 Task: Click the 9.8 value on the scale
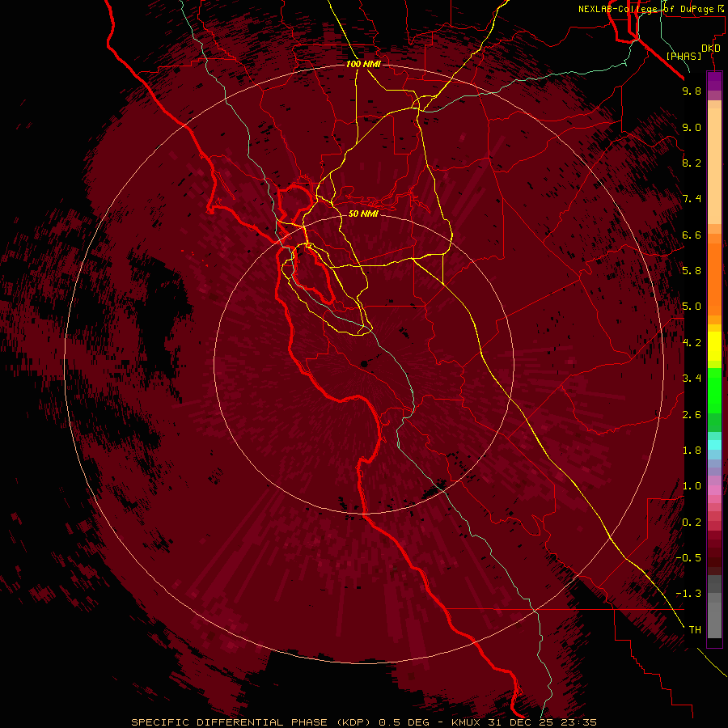click(692, 91)
